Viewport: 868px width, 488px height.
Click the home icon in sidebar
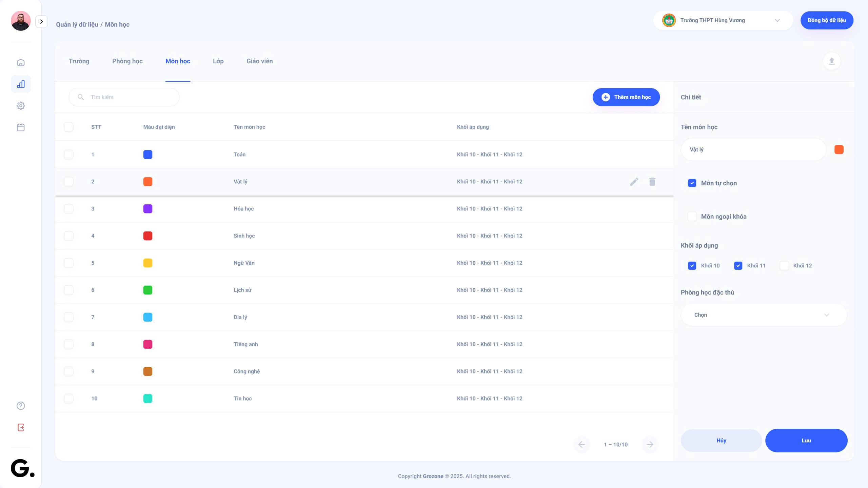coord(21,63)
